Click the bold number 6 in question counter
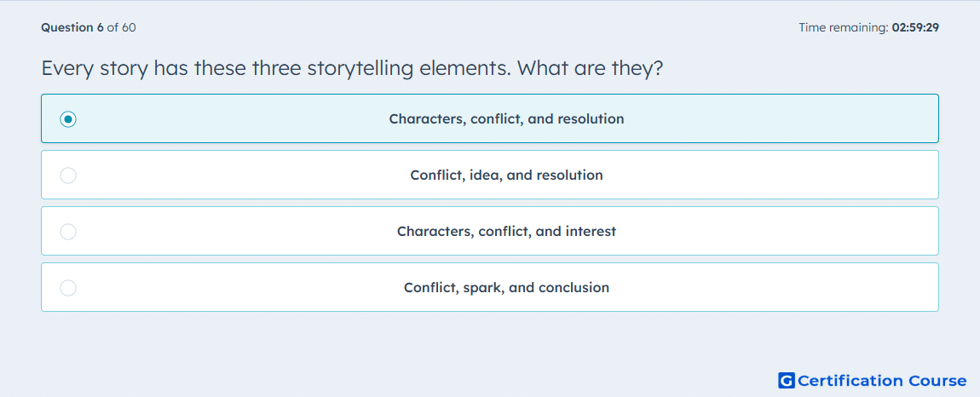Screen dimensions: 980x397 pyautogui.click(x=100, y=27)
